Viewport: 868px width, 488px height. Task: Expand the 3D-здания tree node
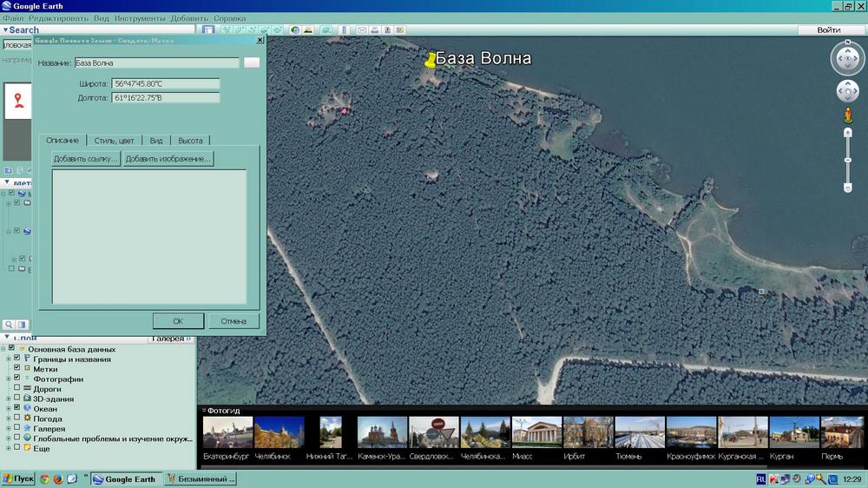point(9,399)
